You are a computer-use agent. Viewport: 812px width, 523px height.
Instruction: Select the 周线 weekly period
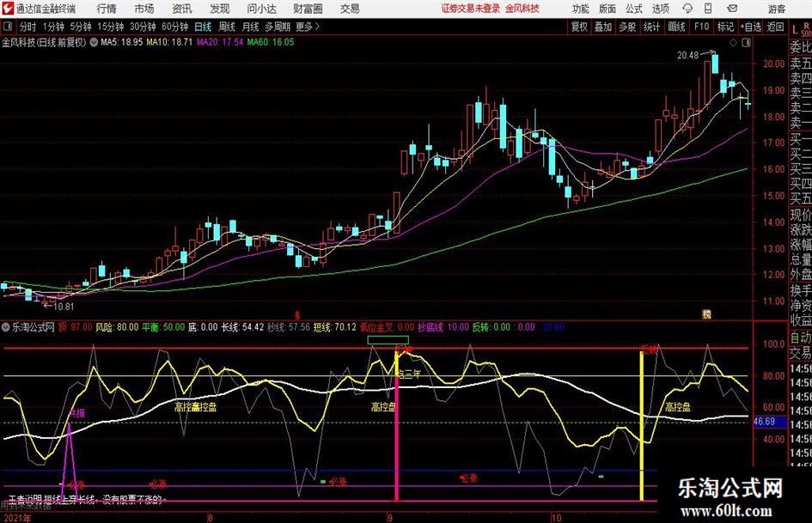tap(226, 27)
